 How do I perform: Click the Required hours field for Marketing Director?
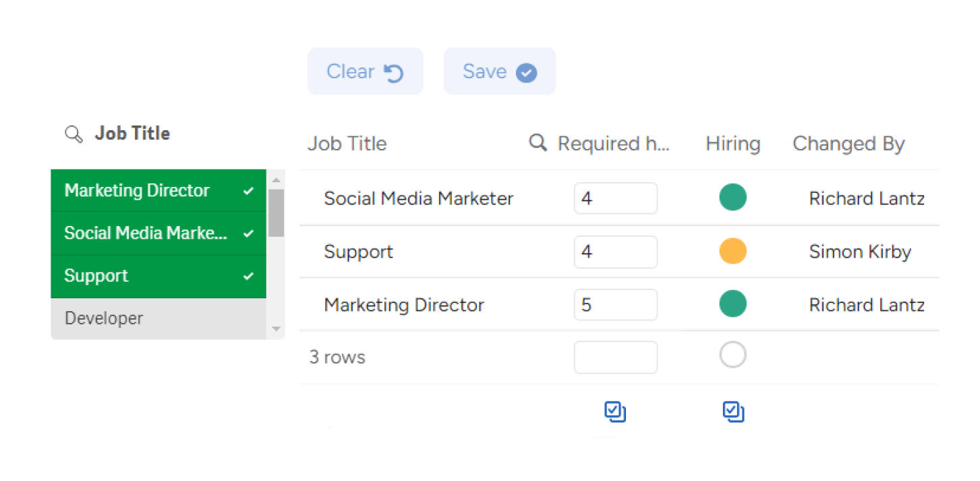pos(615,305)
